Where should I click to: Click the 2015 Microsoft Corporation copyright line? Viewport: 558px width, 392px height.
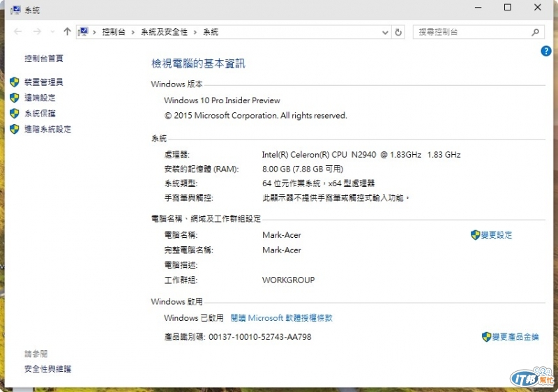coord(255,116)
